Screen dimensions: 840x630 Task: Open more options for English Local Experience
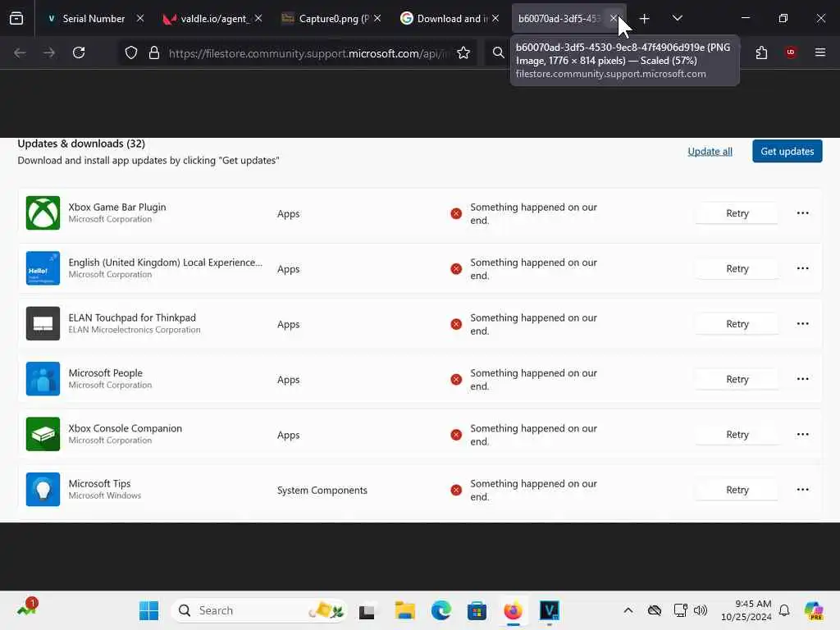coord(802,268)
